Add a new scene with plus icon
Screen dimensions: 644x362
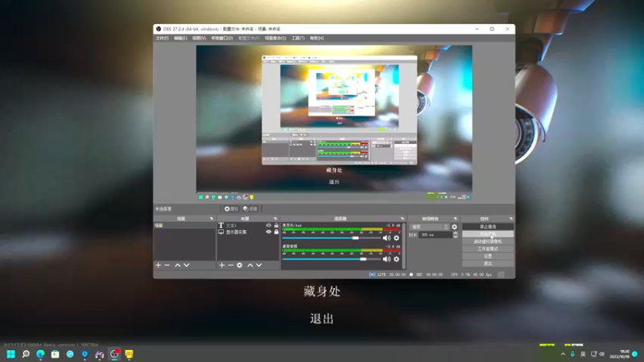tap(158, 265)
